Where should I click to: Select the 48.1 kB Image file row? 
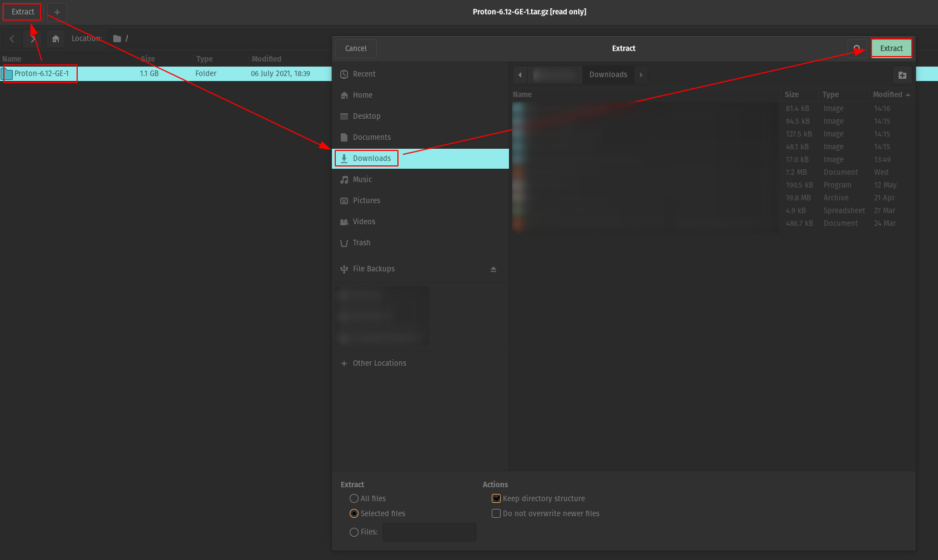coord(713,147)
